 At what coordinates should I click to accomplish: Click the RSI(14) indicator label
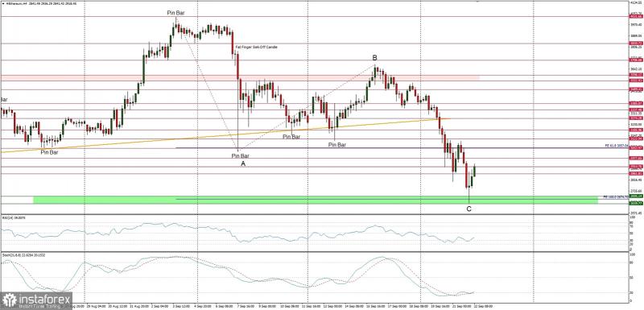(x=14, y=217)
